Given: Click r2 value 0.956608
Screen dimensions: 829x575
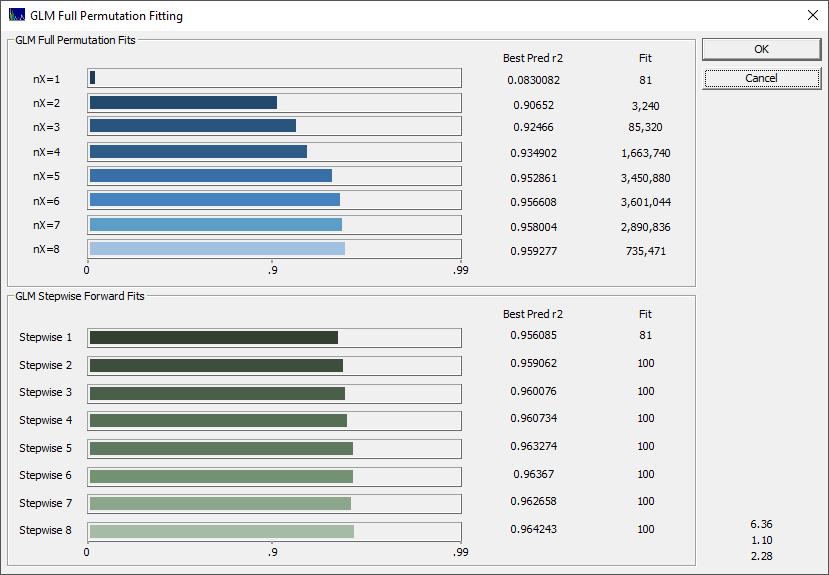Looking at the screenshot, I should coord(533,202).
